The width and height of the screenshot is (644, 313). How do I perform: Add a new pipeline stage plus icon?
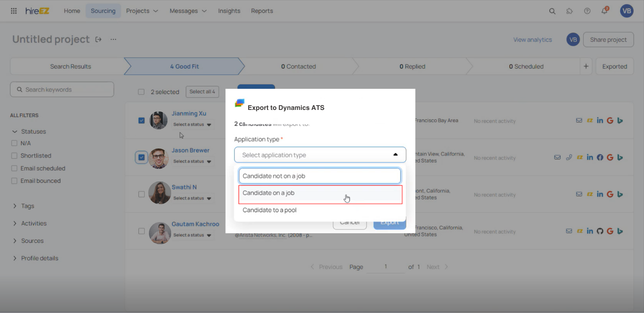[586, 66]
